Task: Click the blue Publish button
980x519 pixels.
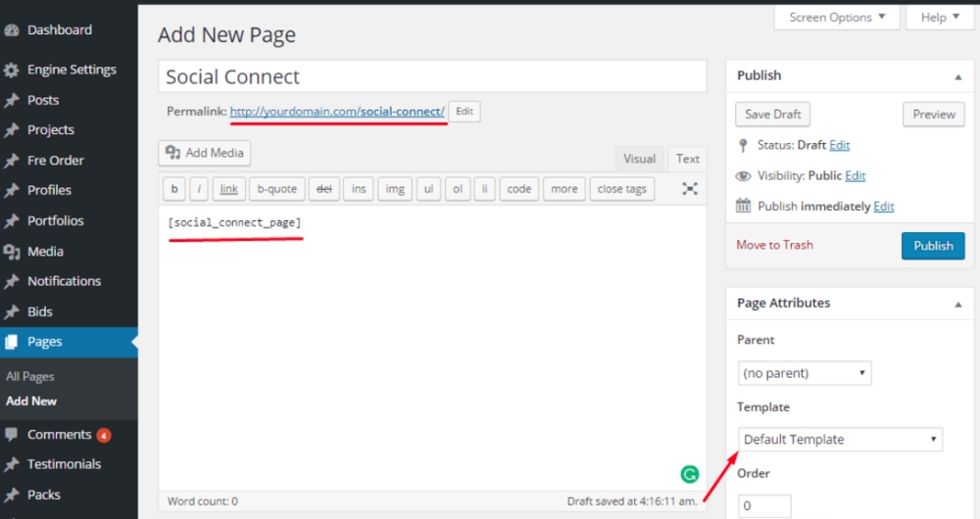Action: point(932,246)
